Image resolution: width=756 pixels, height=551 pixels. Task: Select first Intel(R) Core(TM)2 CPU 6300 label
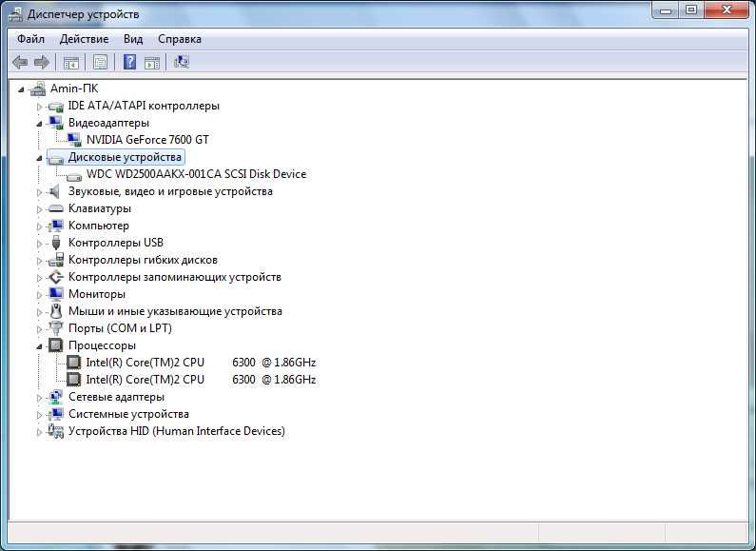pos(201,363)
